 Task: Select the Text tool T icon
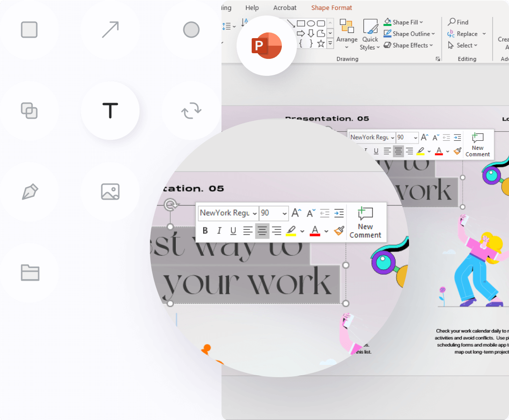coord(110,111)
